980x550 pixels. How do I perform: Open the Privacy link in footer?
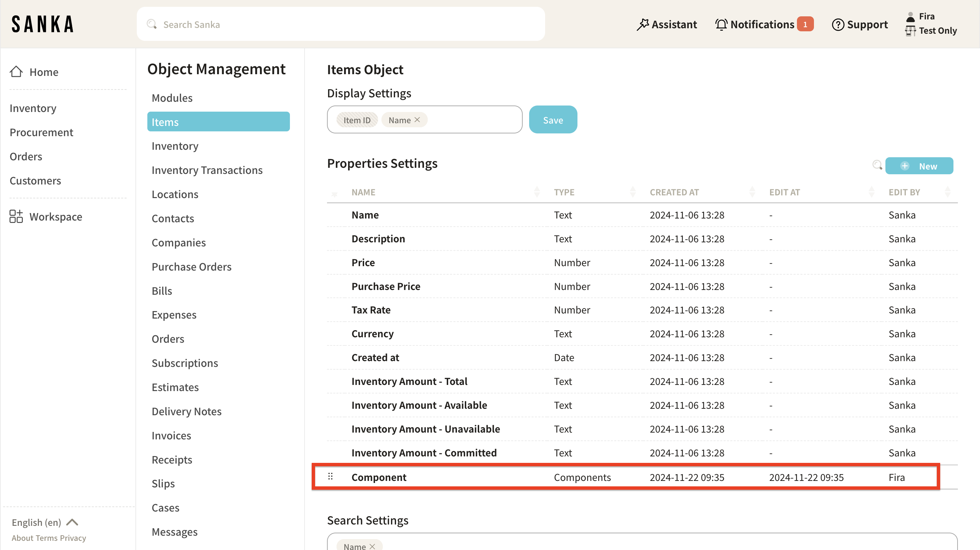coord(73,538)
